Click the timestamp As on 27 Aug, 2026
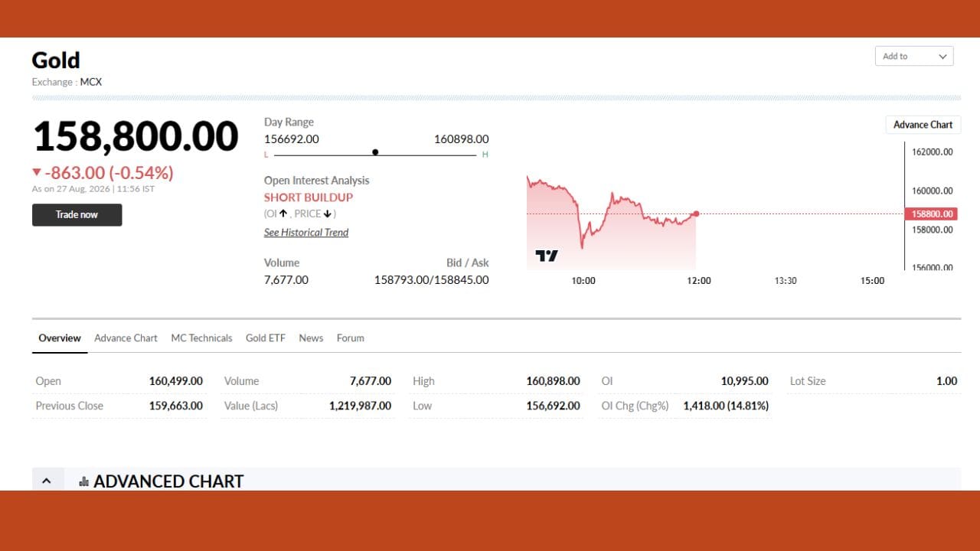The width and height of the screenshot is (980, 551). click(x=93, y=189)
